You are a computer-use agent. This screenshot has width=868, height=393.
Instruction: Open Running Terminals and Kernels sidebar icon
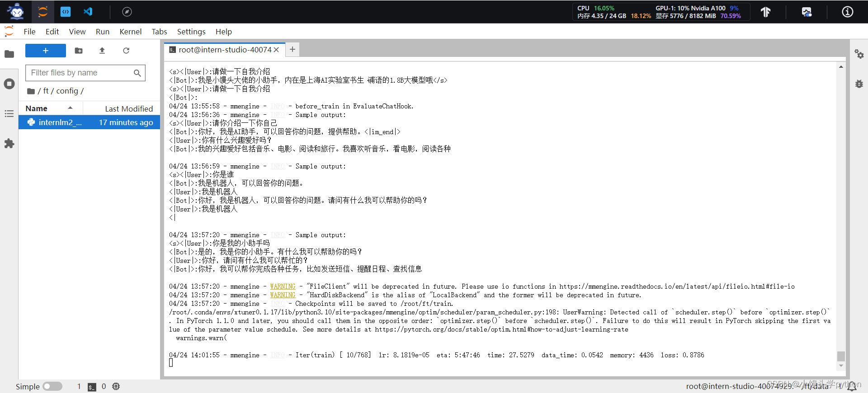point(9,84)
